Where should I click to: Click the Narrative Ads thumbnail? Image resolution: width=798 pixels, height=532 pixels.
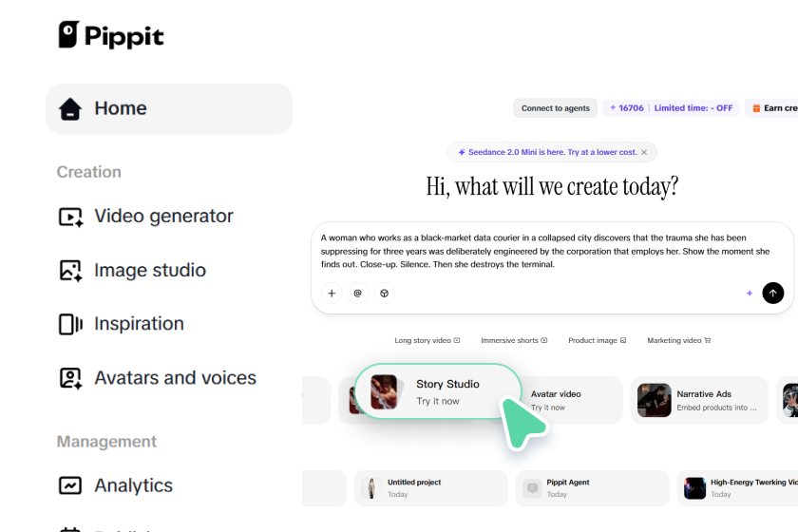coord(655,400)
